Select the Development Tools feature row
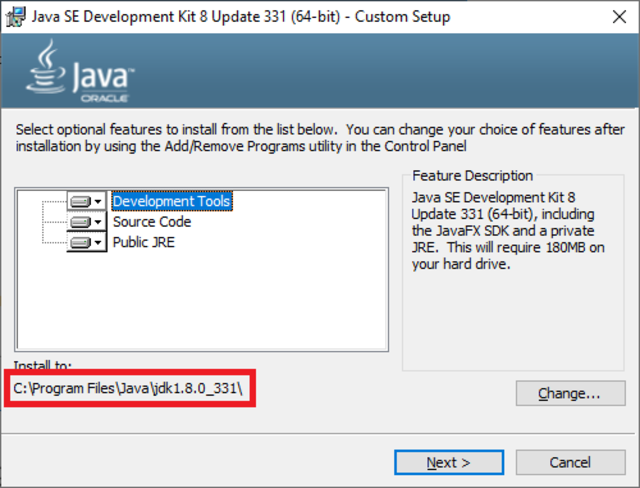Screen dimensions: 640x488 [x=172, y=201]
